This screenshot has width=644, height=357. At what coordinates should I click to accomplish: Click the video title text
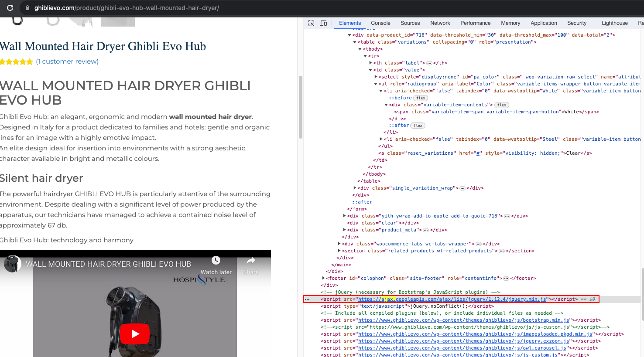[x=108, y=264]
